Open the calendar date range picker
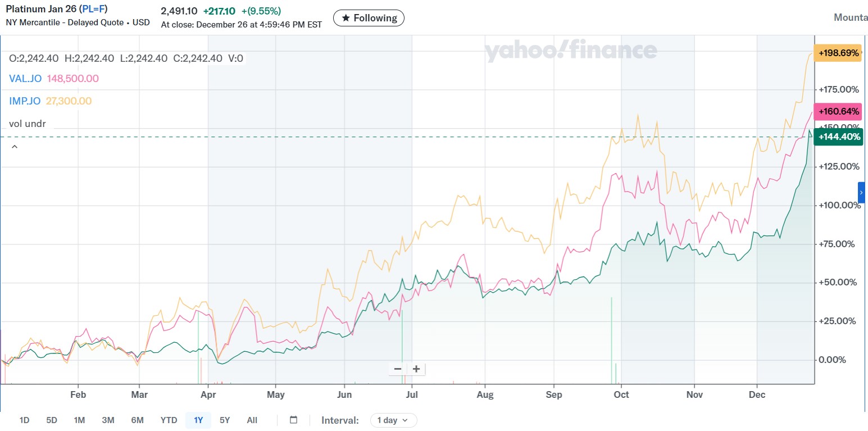The width and height of the screenshot is (868, 431). [x=293, y=420]
